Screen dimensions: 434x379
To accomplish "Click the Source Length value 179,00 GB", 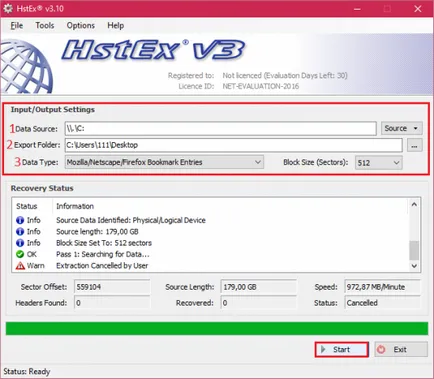I will (x=258, y=287).
